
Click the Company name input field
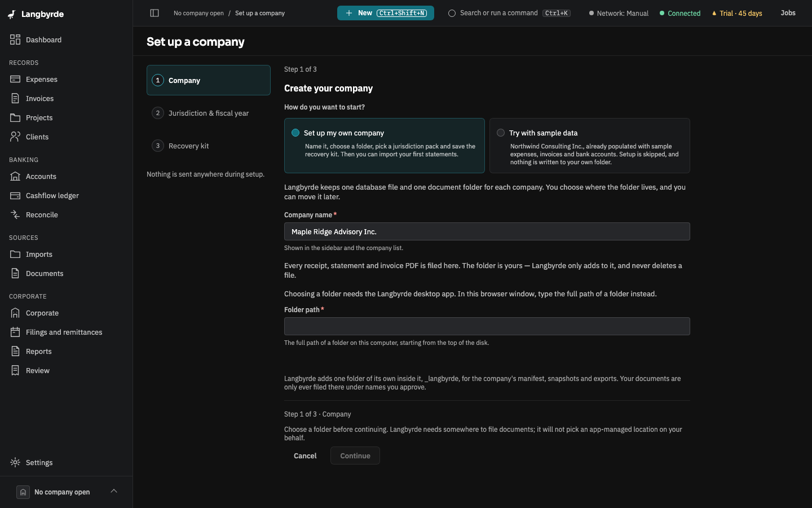click(487, 231)
